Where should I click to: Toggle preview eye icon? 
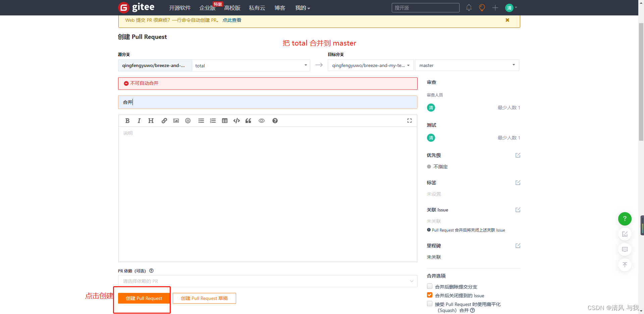262,121
